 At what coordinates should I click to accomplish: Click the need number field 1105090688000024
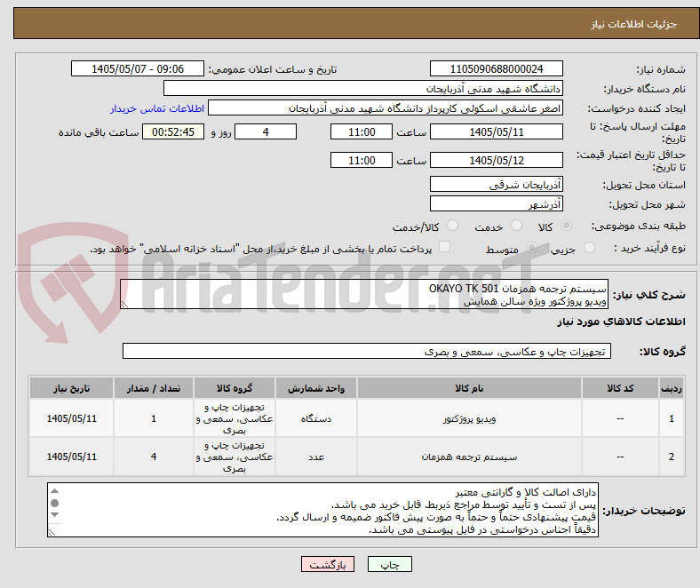click(497, 68)
